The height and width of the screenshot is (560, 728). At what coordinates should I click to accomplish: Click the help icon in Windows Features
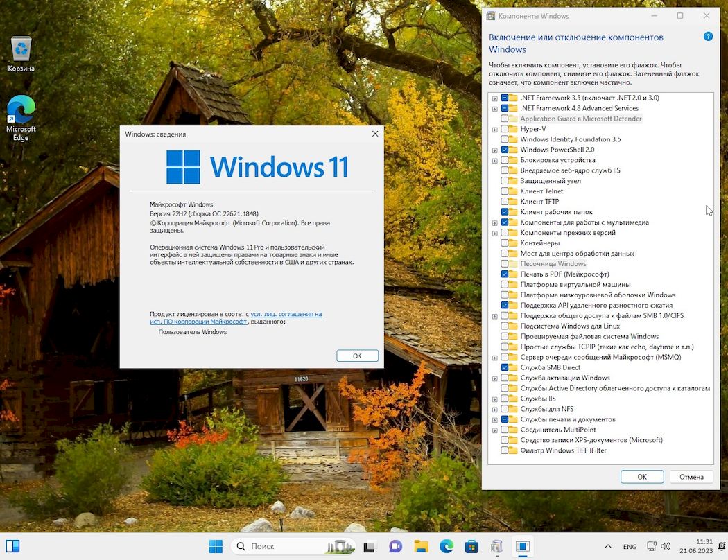[x=708, y=37]
